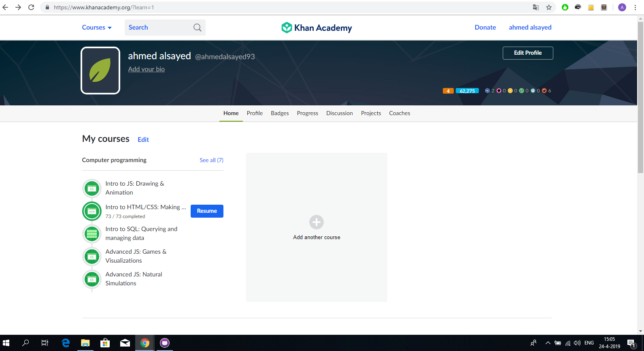Viewport: 644px width, 351px height.
Task: Reload the page with the refresh icon
Action: (31, 7)
